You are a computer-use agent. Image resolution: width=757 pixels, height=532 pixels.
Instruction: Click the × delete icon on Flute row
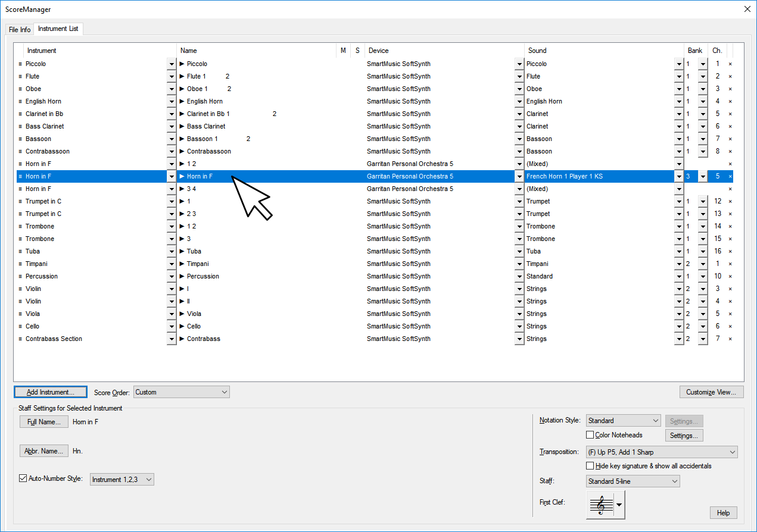pyautogui.click(x=730, y=77)
